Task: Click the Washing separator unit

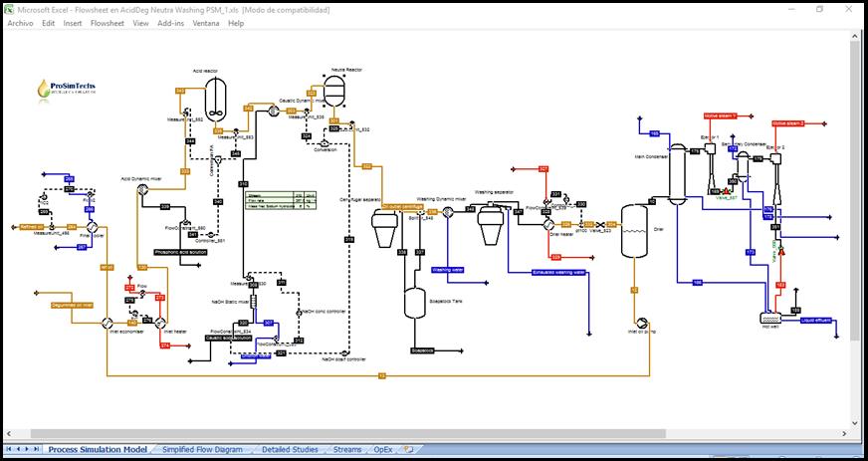Action: (488, 223)
